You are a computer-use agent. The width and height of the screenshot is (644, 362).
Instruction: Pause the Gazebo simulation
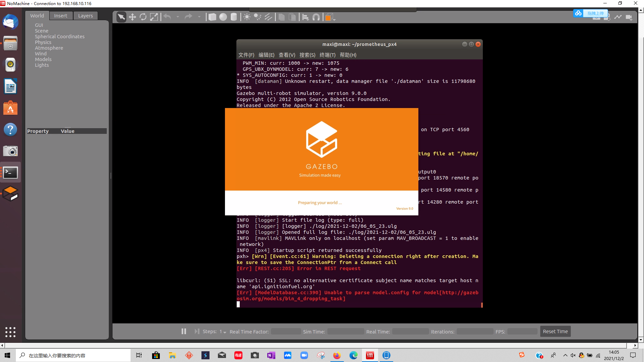(184, 331)
